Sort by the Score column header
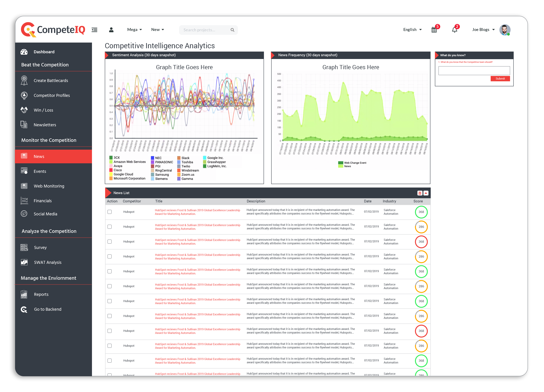This screenshot has width=544, height=392. [418, 201]
